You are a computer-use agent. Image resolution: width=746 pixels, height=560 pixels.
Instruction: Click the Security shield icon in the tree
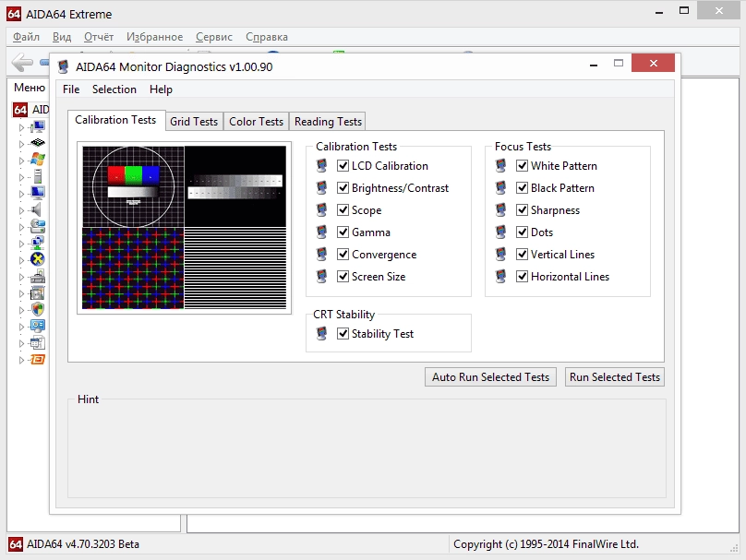pyautogui.click(x=38, y=309)
